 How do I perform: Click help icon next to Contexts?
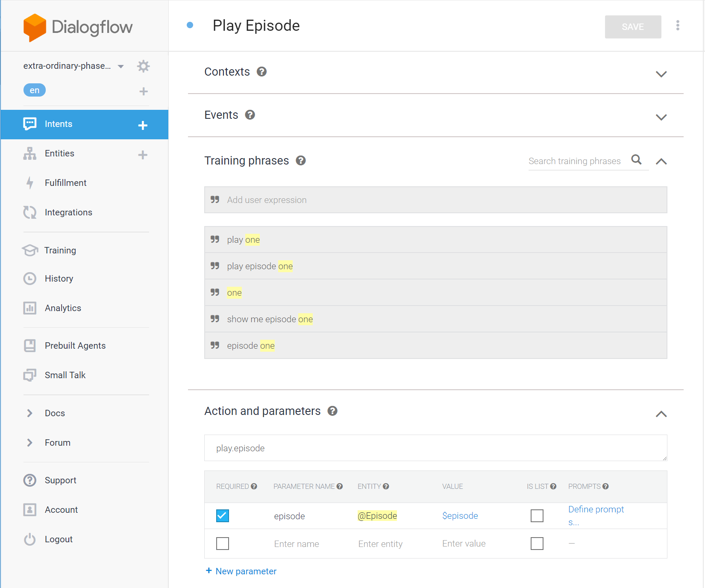[x=261, y=72]
